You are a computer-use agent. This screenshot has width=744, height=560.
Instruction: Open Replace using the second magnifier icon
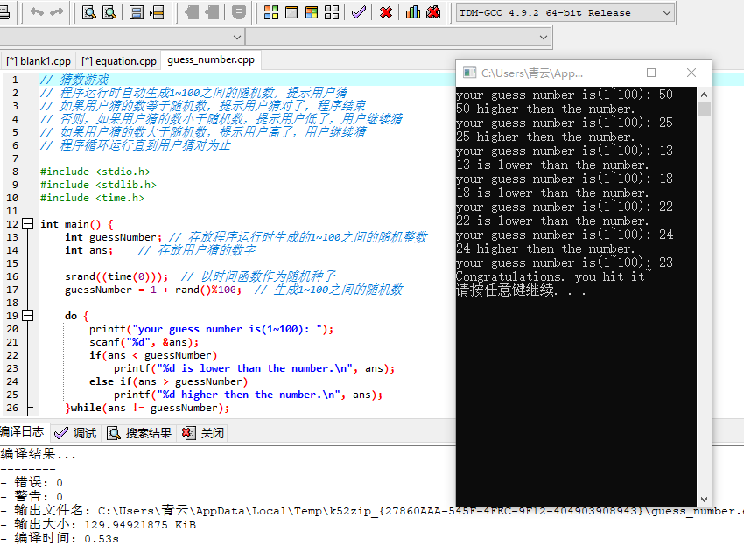109,12
